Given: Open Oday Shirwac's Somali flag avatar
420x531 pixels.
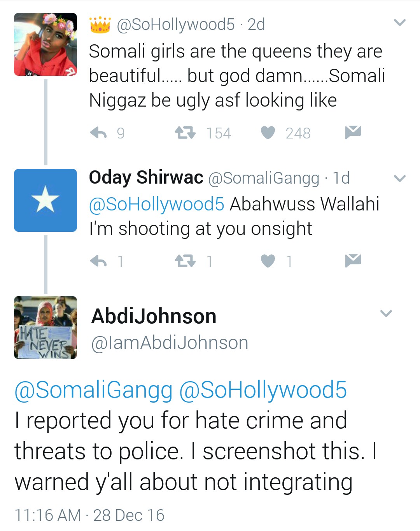Looking at the screenshot, I should tap(45, 200).
